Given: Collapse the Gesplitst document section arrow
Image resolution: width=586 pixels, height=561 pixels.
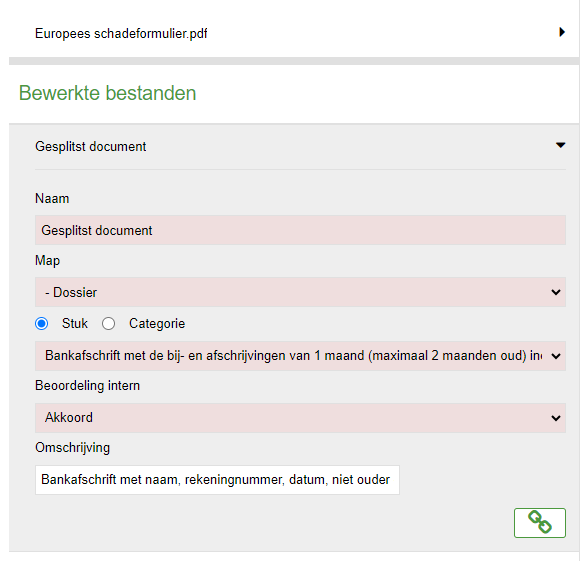Looking at the screenshot, I should [x=560, y=145].
